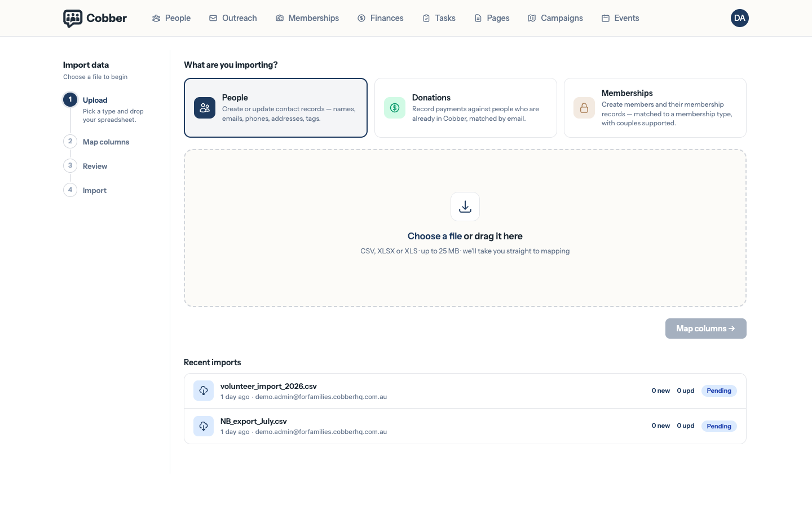Open the DA user avatar menu
Viewport: 812px width, 508px height.
(x=740, y=18)
